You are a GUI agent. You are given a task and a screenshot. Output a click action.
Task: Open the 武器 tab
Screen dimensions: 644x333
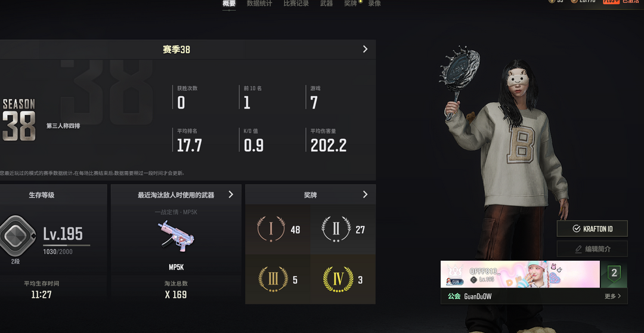327,4
